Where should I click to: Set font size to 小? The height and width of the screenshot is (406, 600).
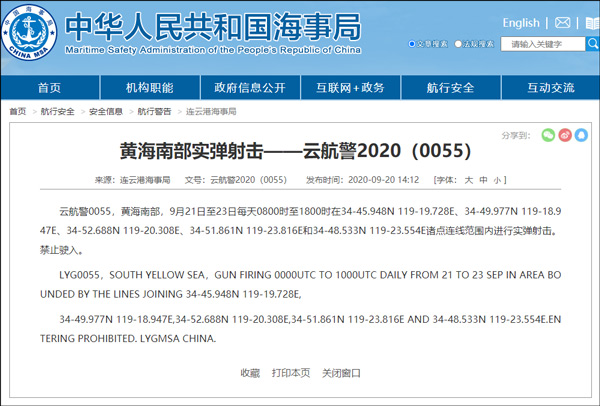click(497, 180)
